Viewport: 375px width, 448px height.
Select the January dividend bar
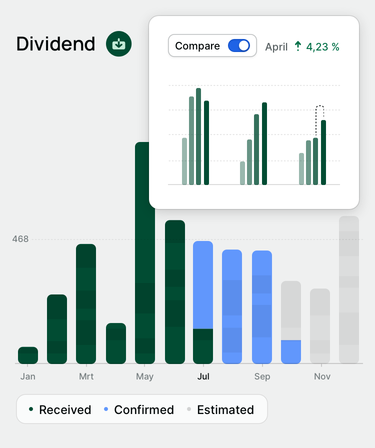[28, 355]
